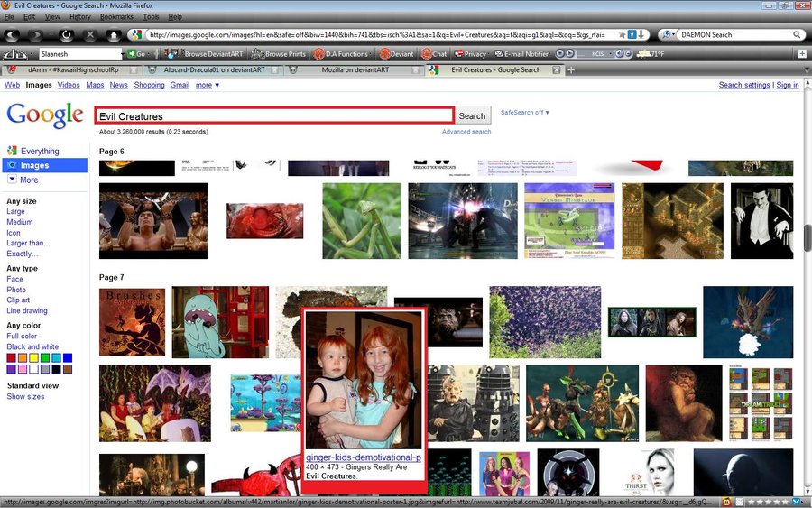812x508 pixels.
Task: Select the red color filter swatch
Action: 11,358
